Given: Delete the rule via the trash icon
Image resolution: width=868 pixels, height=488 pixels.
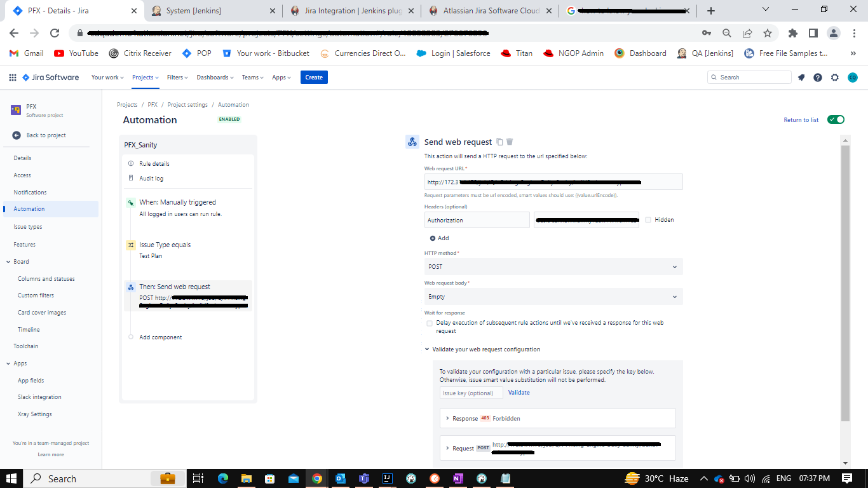Looking at the screenshot, I should coord(510,142).
